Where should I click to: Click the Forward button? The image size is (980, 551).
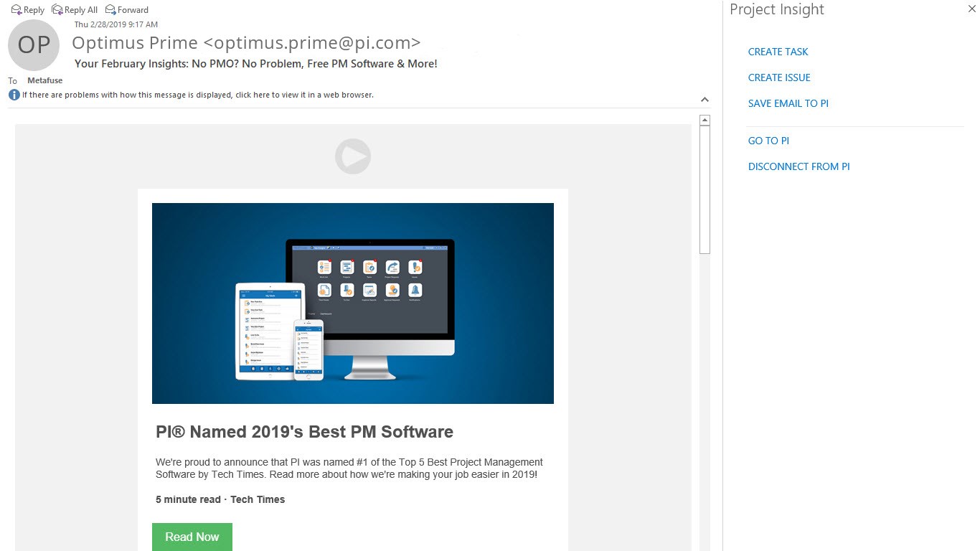[127, 10]
